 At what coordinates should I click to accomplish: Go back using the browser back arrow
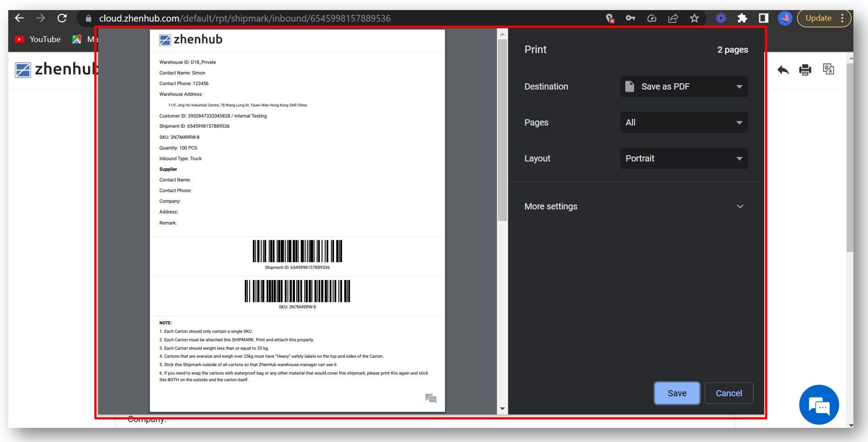pyautogui.click(x=19, y=18)
